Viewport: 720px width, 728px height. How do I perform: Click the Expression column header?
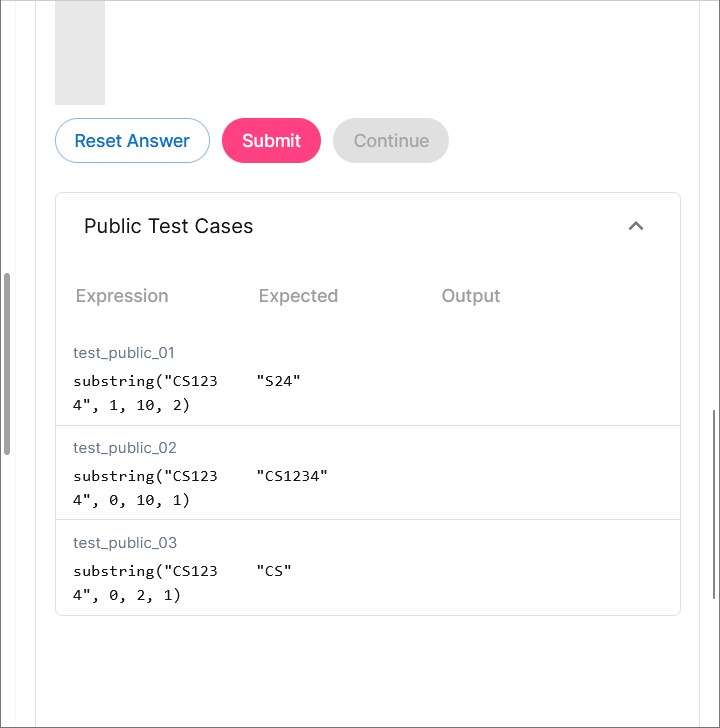click(122, 296)
